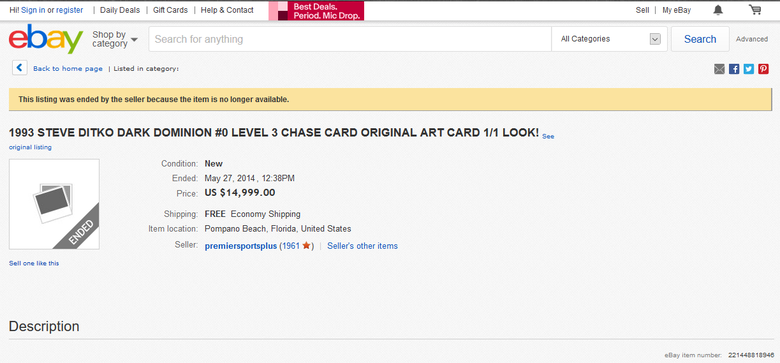
Task: Open the shopping cart icon
Action: pyautogui.click(x=755, y=9)
